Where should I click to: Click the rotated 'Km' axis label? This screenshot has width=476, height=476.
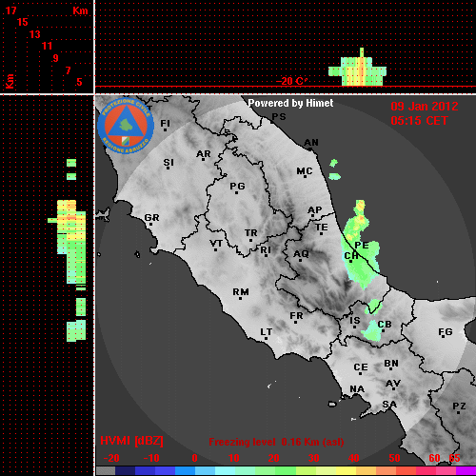pyautogui.click(x=10, y=81)
